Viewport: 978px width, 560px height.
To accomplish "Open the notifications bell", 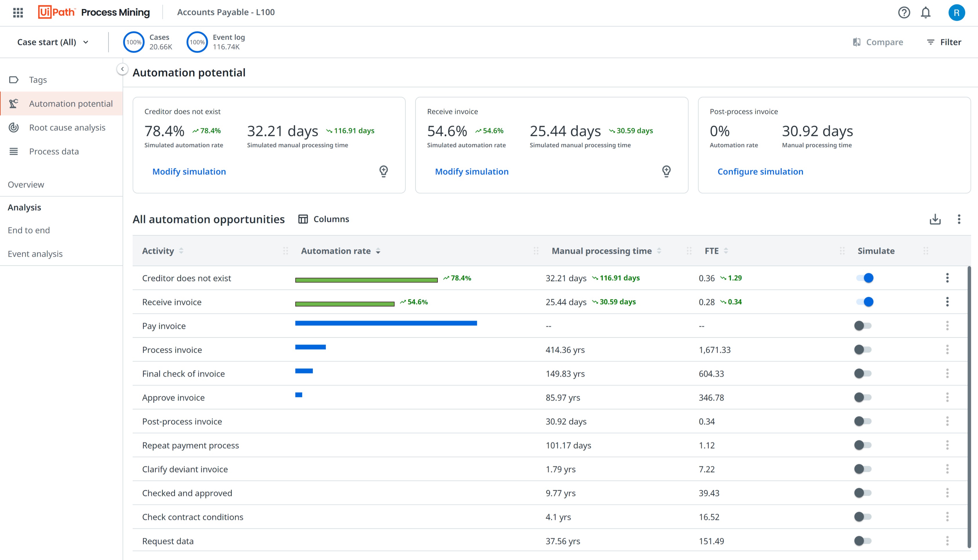I will 925,13.
